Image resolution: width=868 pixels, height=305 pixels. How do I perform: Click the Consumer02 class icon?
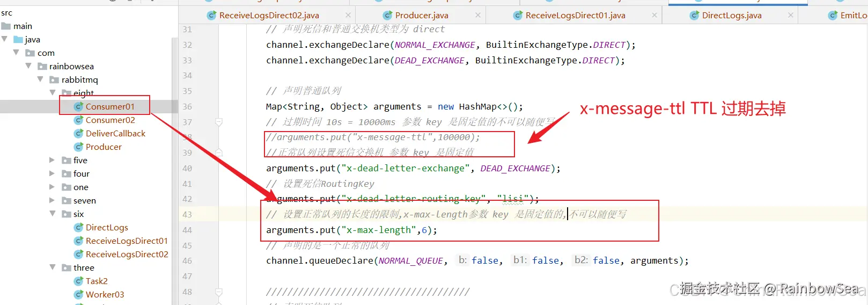(x=78, y=120)
